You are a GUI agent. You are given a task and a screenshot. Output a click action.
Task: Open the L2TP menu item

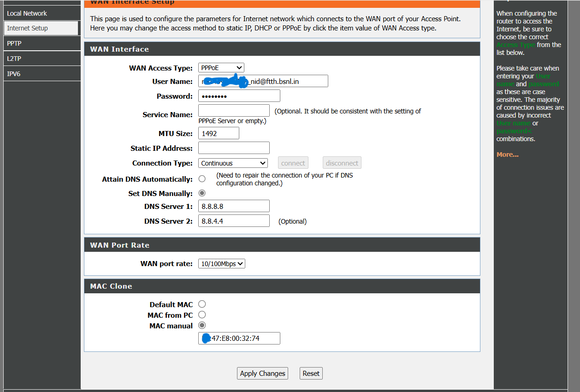[14, 59]
